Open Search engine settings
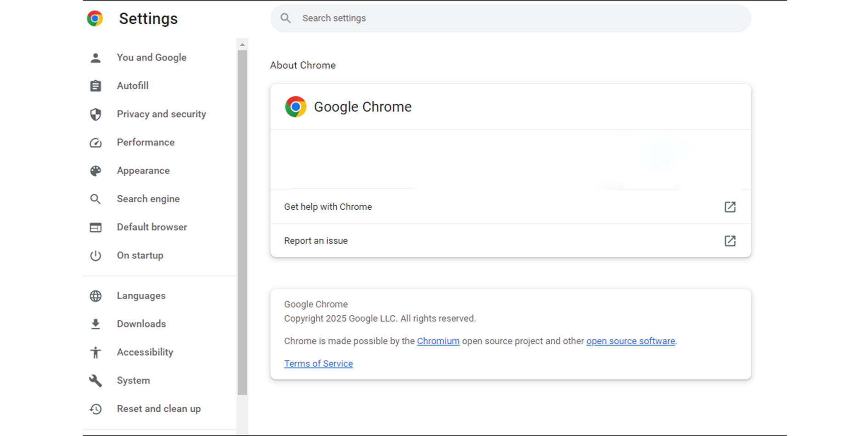 click(148, 199)
